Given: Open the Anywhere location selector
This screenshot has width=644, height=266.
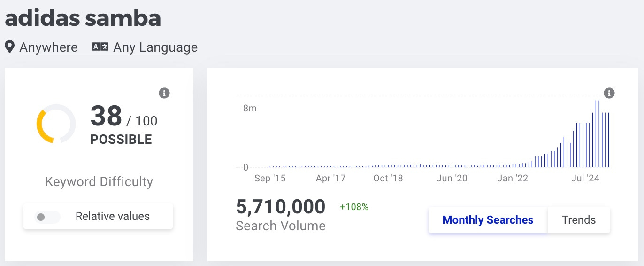Looking at the screenshot, I should point(41,47).
